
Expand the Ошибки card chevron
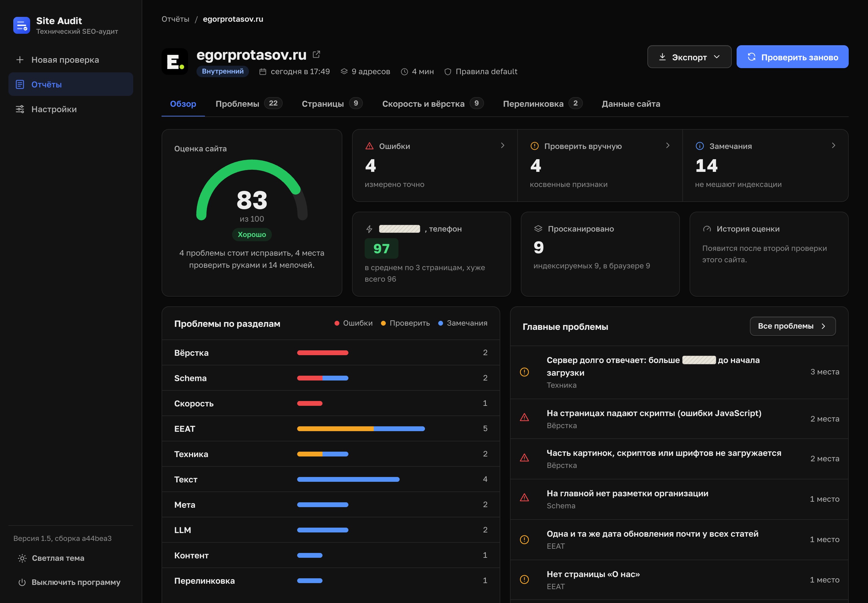(x=502, y=145)
